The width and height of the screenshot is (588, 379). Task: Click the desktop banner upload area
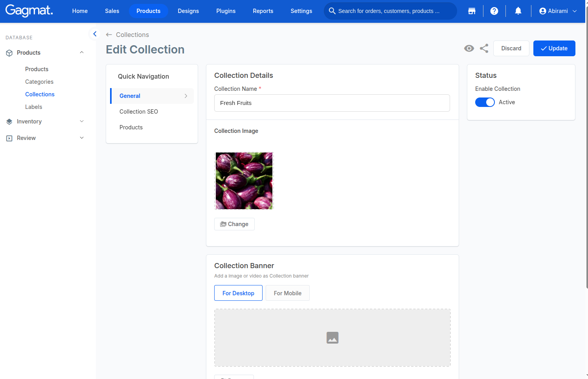pyautogui.click(x=333, y=338)
